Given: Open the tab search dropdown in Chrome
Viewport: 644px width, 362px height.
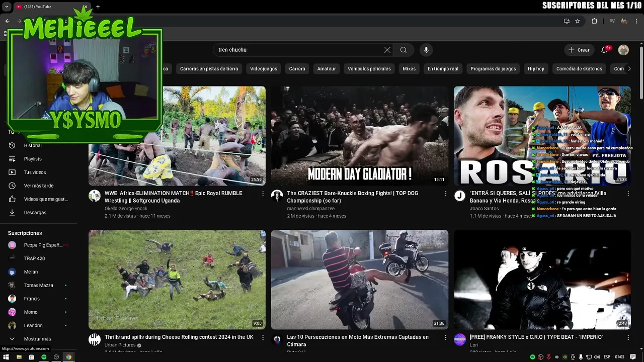Looking at the screenshot, I should tap(7, 7).
